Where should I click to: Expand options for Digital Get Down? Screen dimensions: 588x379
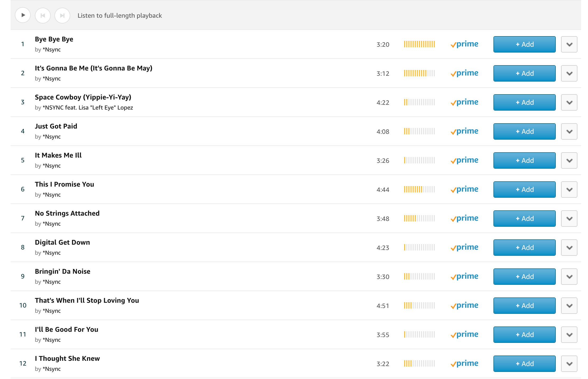(569, 248)
